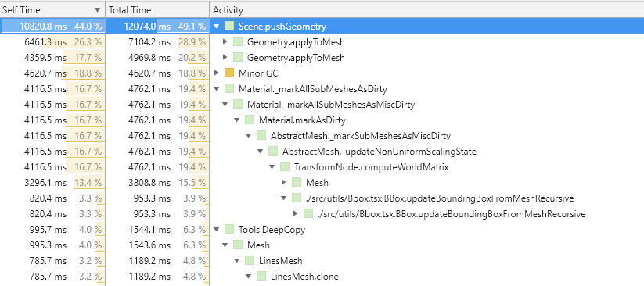Viewport: 644px width, 286px height.
Task: Expand the Mesh node under computeWorldMatrix
Action: point(283,183)
